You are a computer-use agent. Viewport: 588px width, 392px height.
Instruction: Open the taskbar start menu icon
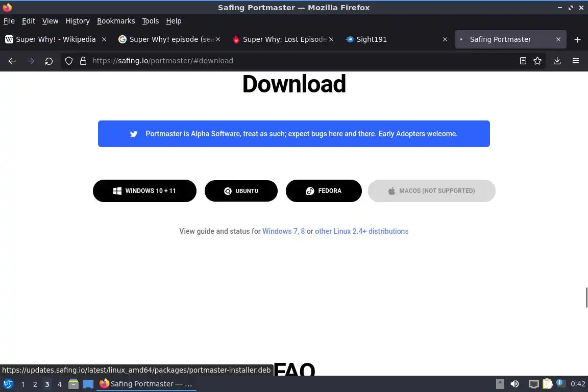click(8, 384)
